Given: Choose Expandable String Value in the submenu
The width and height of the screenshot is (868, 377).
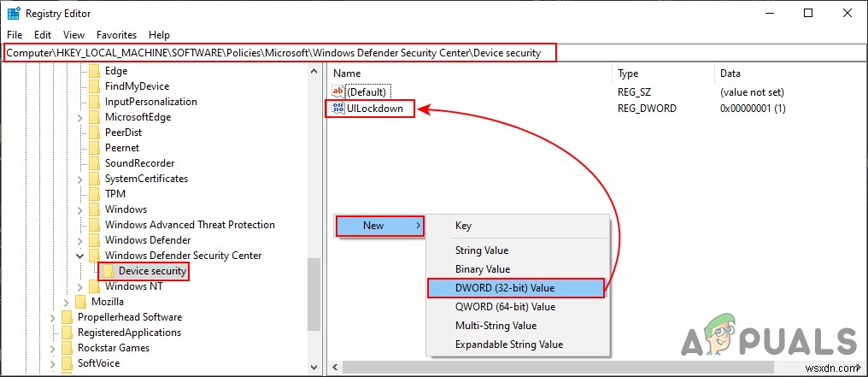Looking at the screenshot, I should [508, 345].
